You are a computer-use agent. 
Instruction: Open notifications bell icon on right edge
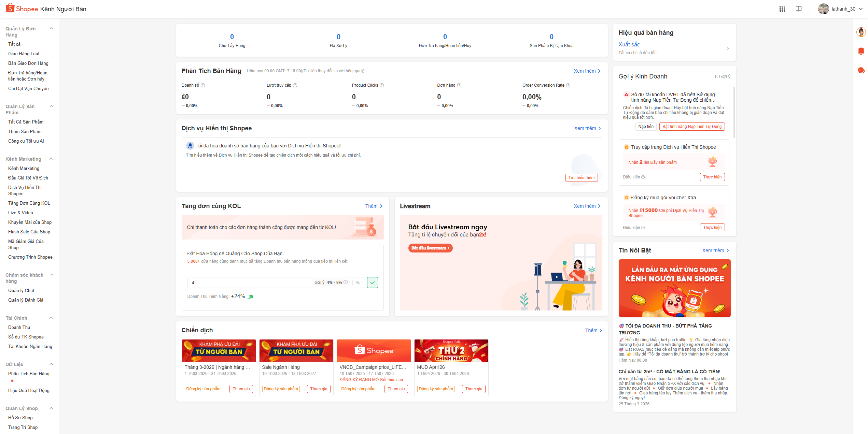[861, 51]
